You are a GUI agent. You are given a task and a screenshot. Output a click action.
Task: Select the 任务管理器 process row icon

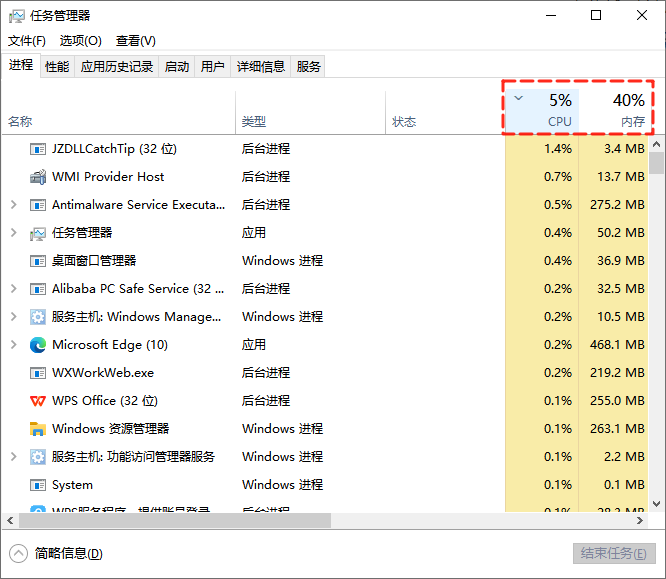(x=38, y=233)
